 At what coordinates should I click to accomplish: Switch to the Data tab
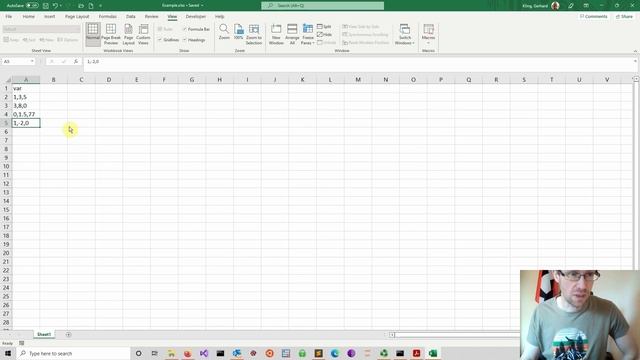131,17
